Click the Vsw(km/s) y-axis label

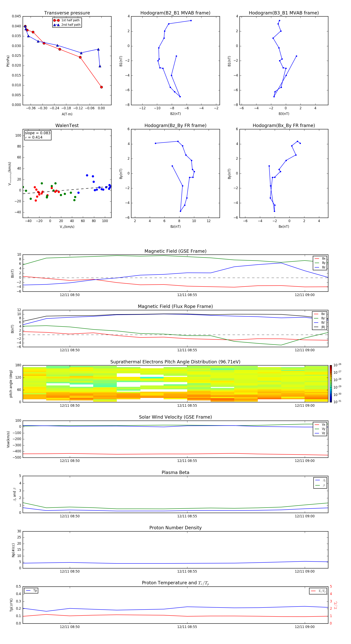tap(8, 439)
